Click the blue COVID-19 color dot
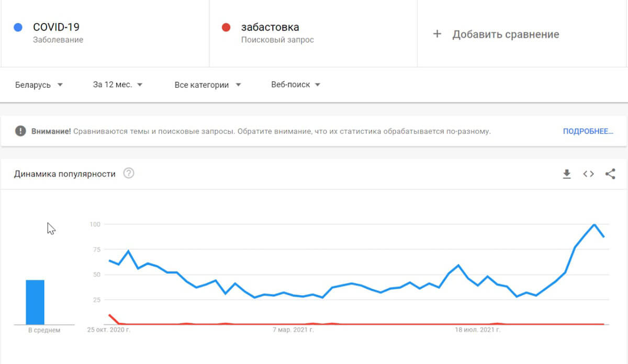The width and height of the screenshot is (628, 364). point(18,27)
